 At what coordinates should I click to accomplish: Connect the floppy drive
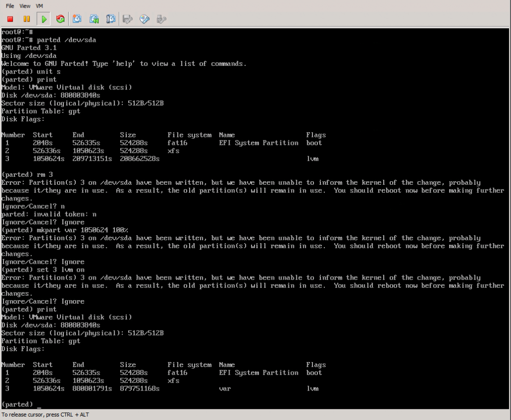tap(128, 19)
